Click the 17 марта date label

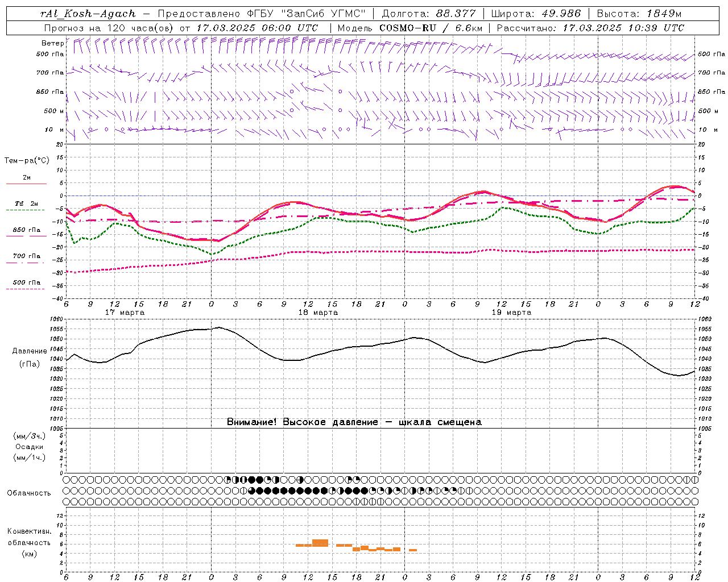coord(125,313)
